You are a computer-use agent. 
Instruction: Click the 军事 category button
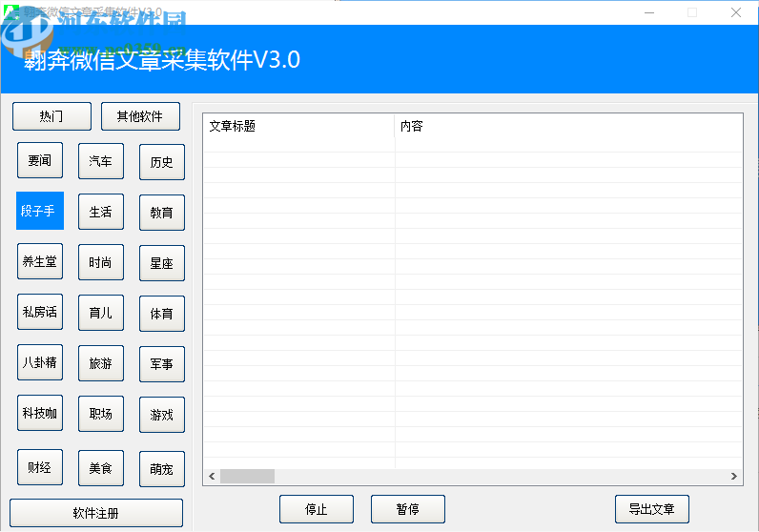coord(162,364)
